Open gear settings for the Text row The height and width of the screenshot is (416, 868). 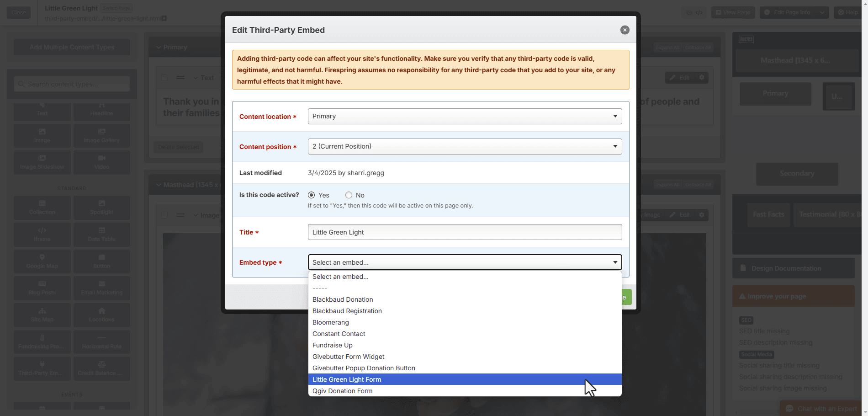pyautogui.click(x=702, y=78)
